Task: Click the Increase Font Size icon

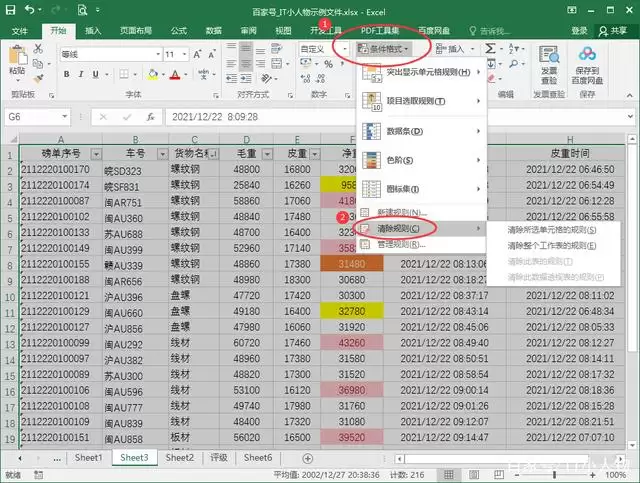Action: coord(197,54)
